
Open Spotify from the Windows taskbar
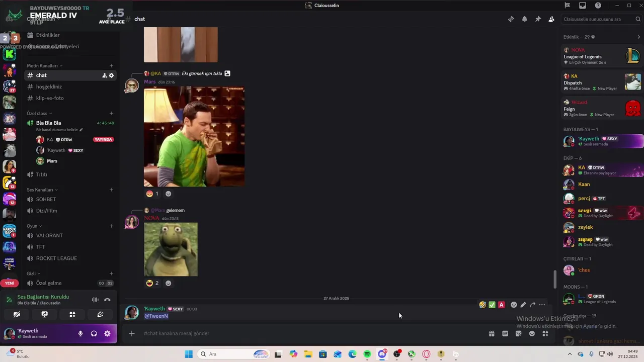point(367,354)
